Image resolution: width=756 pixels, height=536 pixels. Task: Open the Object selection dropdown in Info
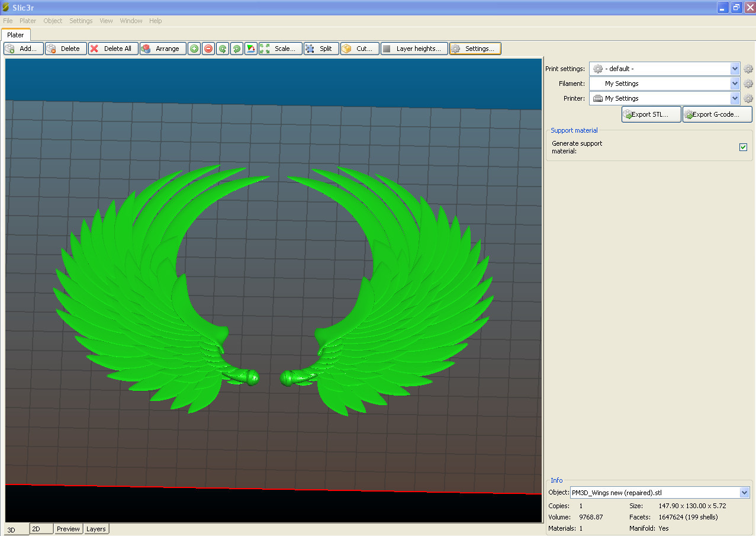coord(744,493)
